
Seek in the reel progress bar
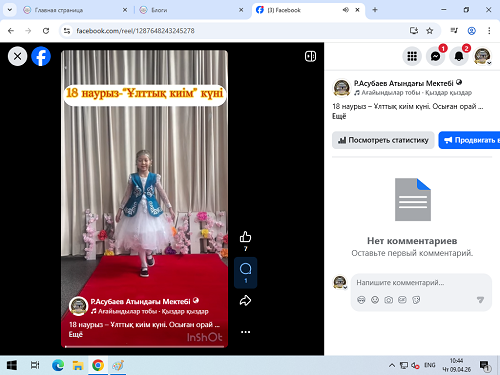point(144,347)
